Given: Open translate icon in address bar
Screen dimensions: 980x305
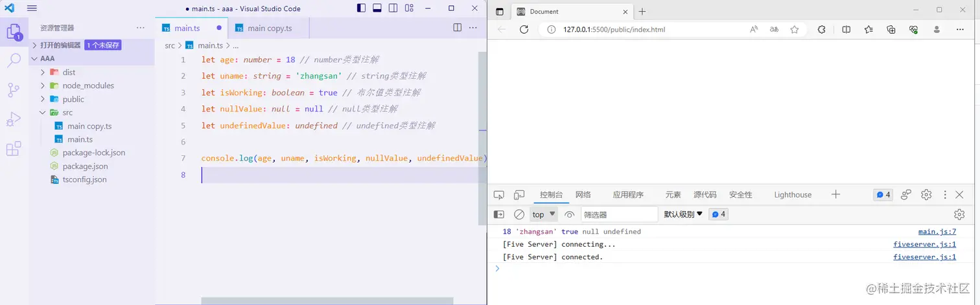Looking at the screenshot, I should coord(774,29).
